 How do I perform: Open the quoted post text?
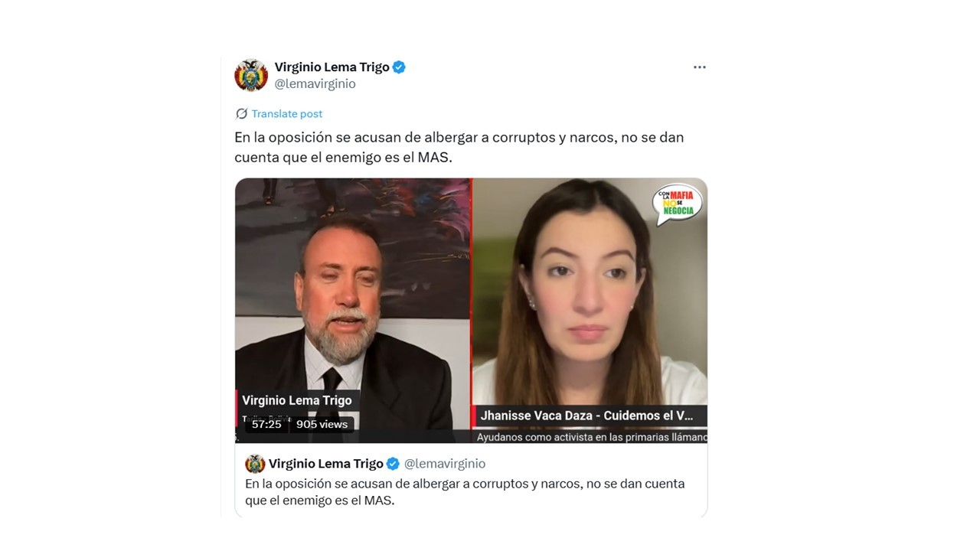coord(465,492)
